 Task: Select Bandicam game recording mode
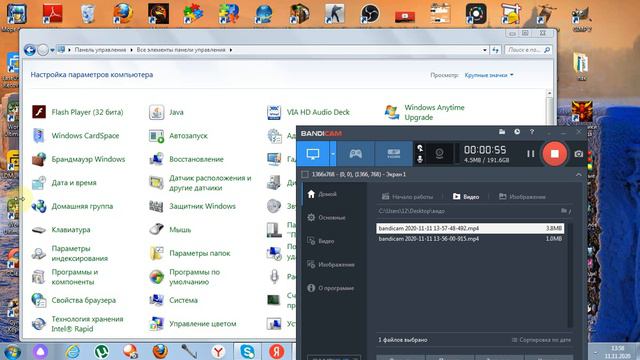tap(356, 154)
